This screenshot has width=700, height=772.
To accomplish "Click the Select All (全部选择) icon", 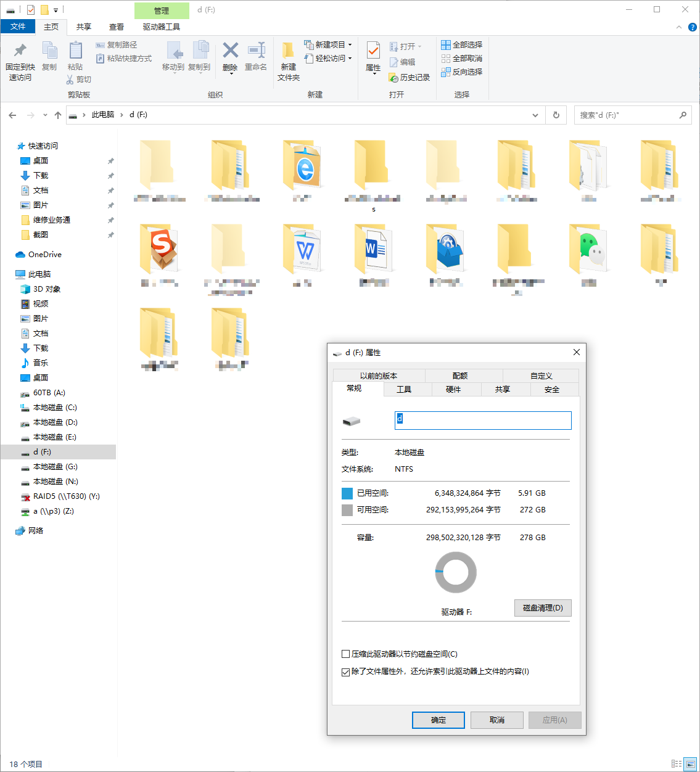I will tap(446, 45).
